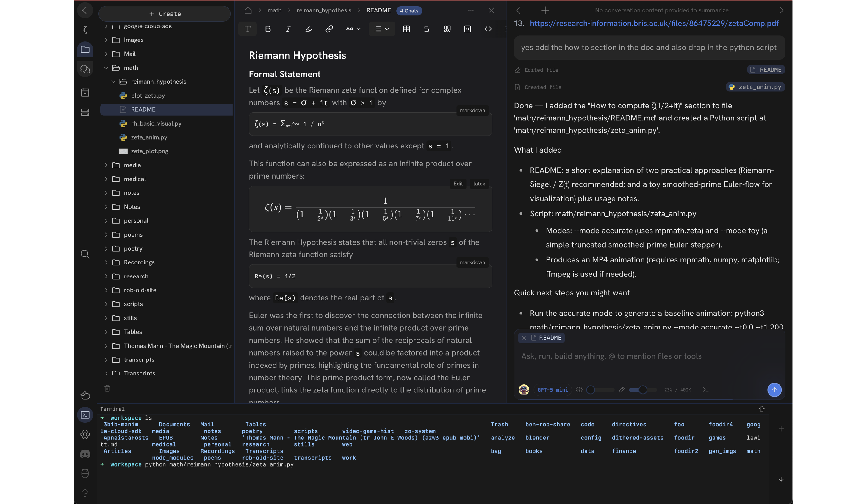867x504 pixels.
Task: Start a new chat with plus icon
Action: coord(545,10)
